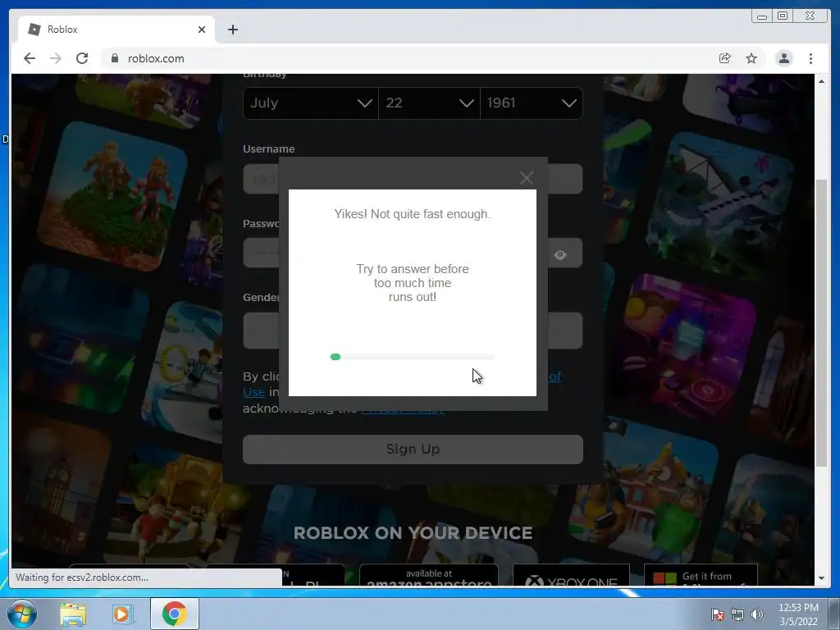840x630 pixels.
Task: Open Chrome's three-dot menu
Action: pos(810,58)
